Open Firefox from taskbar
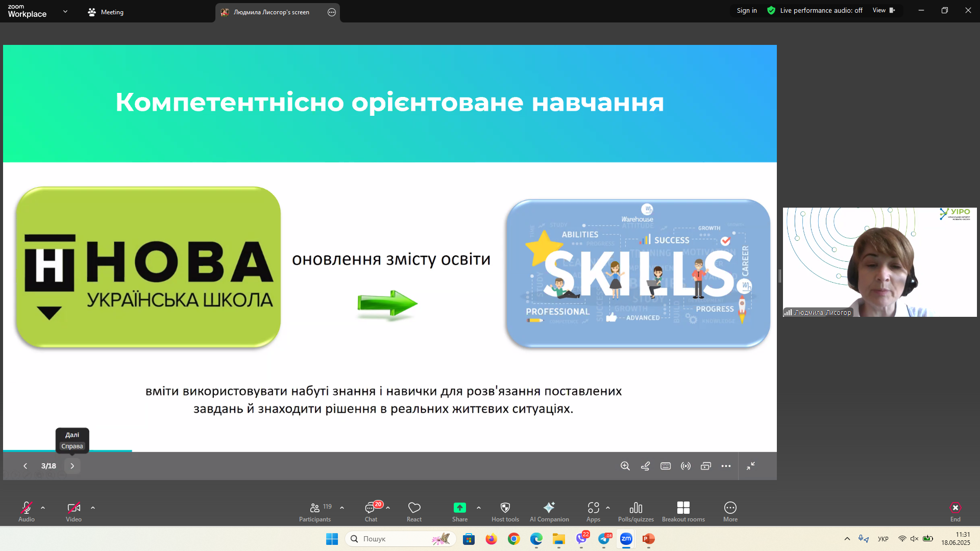Viewport: 980px width, 551px height. tap(491, 539)
